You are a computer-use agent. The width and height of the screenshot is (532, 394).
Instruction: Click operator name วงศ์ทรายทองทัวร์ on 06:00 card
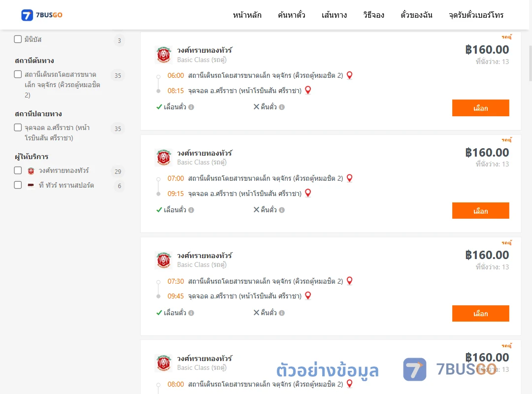coord(204,50)
